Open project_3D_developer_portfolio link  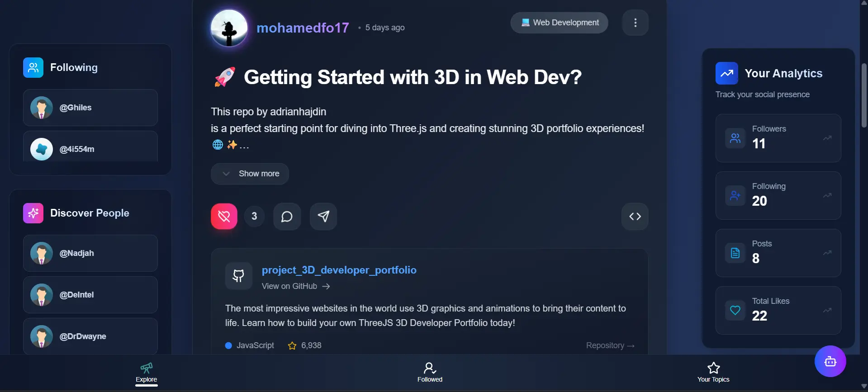[339, 270]
